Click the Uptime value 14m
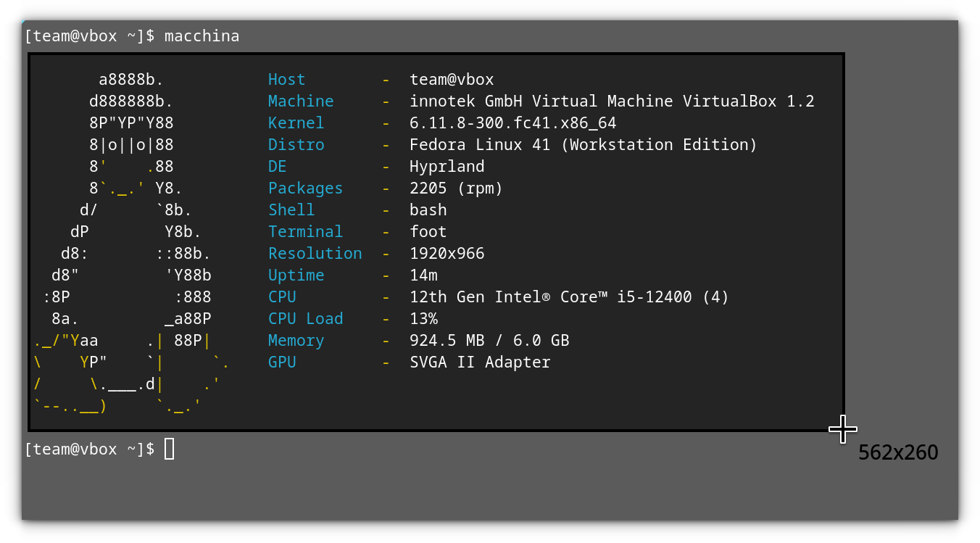Screen dimensions: 980x543 pos(423,275)
